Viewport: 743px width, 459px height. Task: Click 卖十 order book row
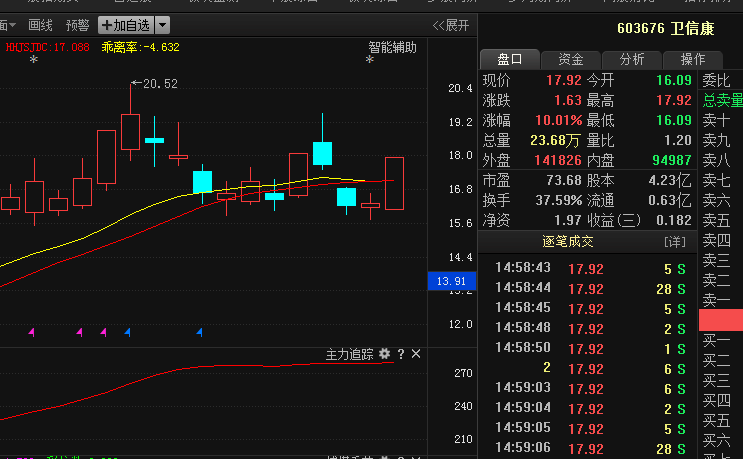721,120
